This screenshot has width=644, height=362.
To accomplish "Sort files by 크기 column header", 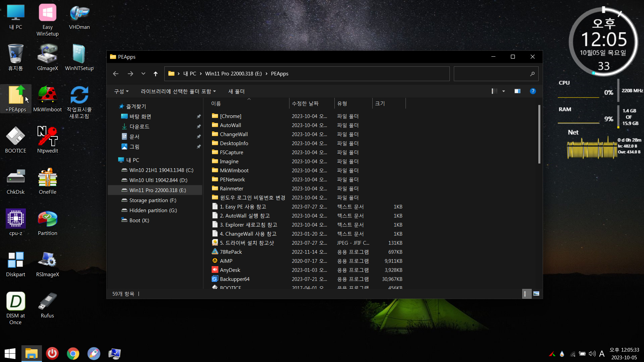I will point(389,104).
